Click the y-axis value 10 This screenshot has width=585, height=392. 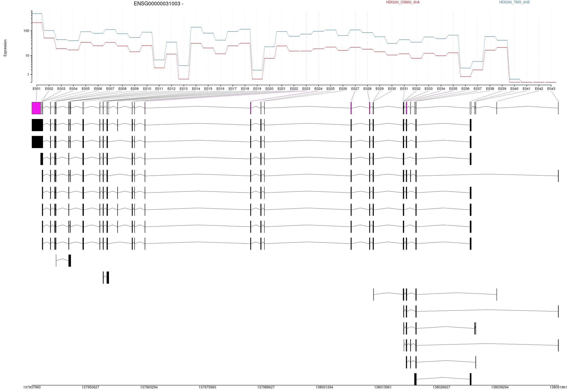point(27,56)
